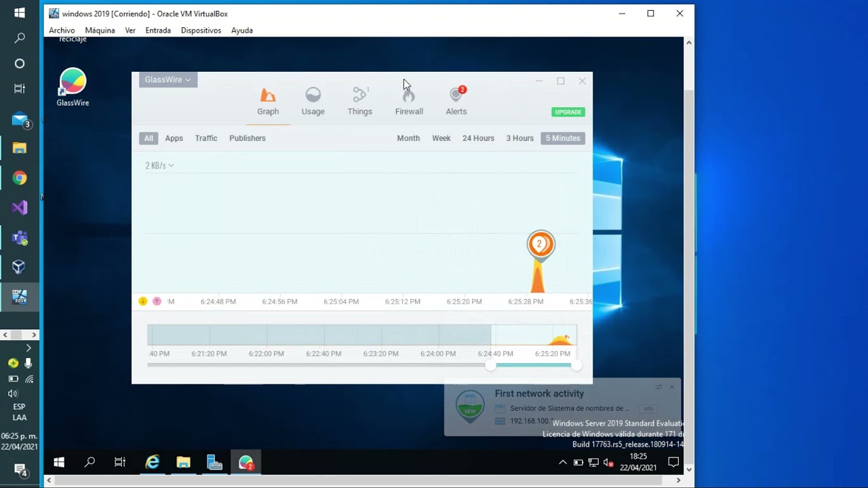868x488 pixels.
Task: Open the Graph view in GlassWire
Action: click(x=268, y=102)
